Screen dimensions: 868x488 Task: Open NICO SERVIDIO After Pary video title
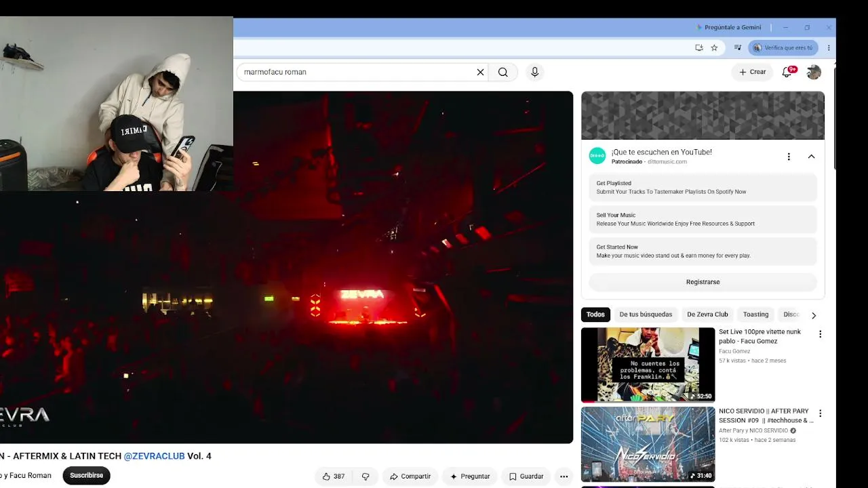point(766,415)
